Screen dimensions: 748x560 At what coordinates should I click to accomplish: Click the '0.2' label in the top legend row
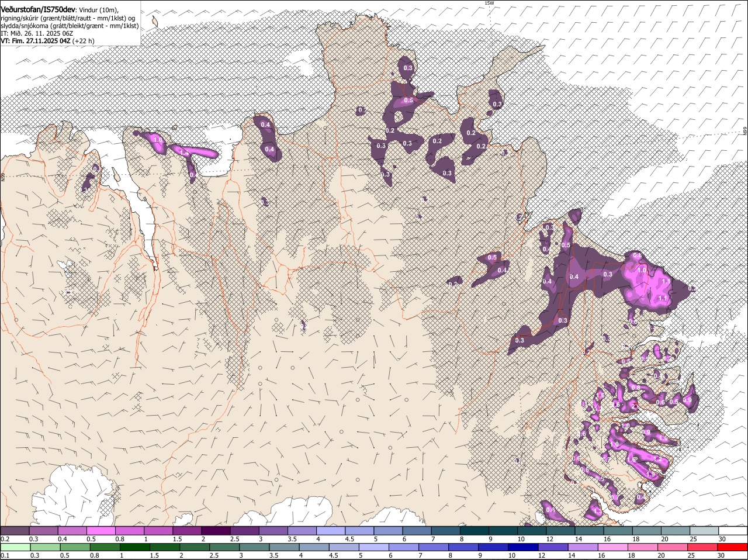click(x=5, y=538)
